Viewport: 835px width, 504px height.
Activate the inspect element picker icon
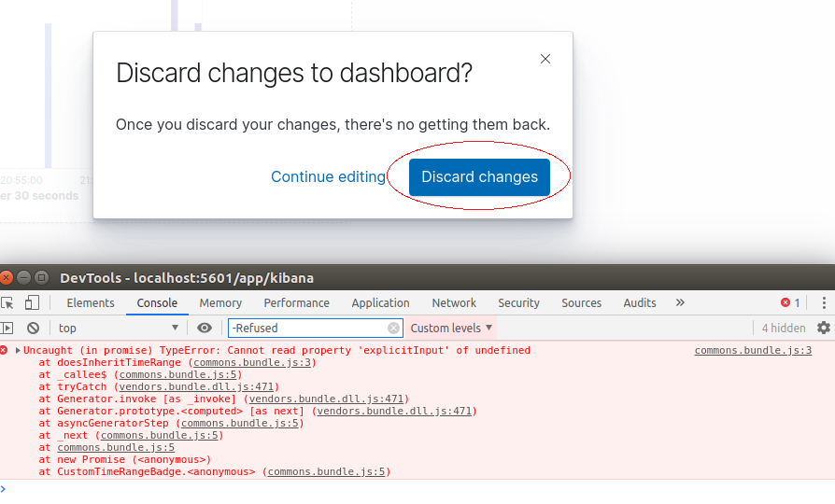[7, 302]
